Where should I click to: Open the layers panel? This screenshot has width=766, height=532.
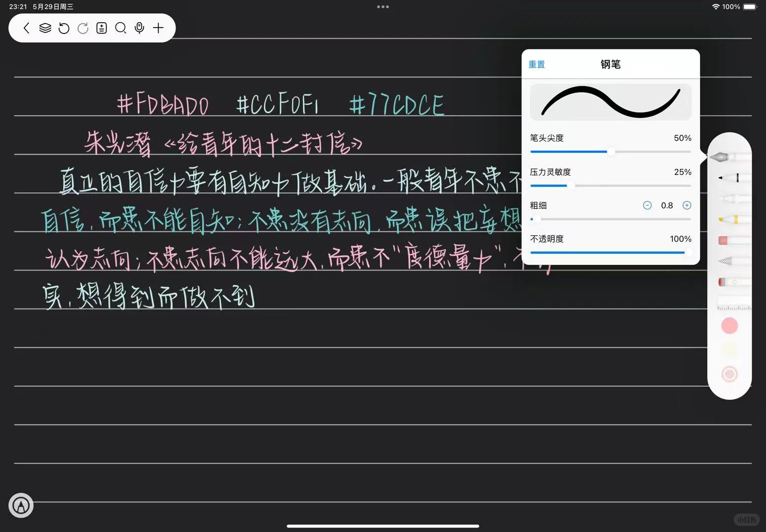click(x=45, y=28)
